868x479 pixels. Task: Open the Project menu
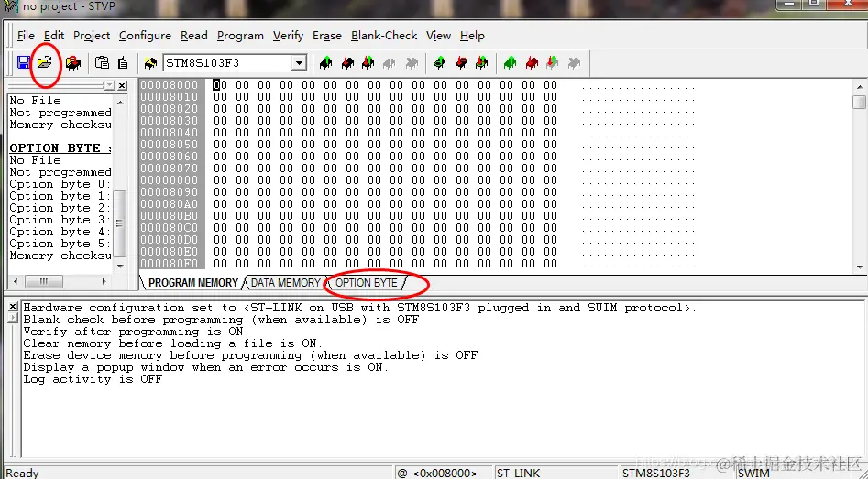(x=92, y=36)
